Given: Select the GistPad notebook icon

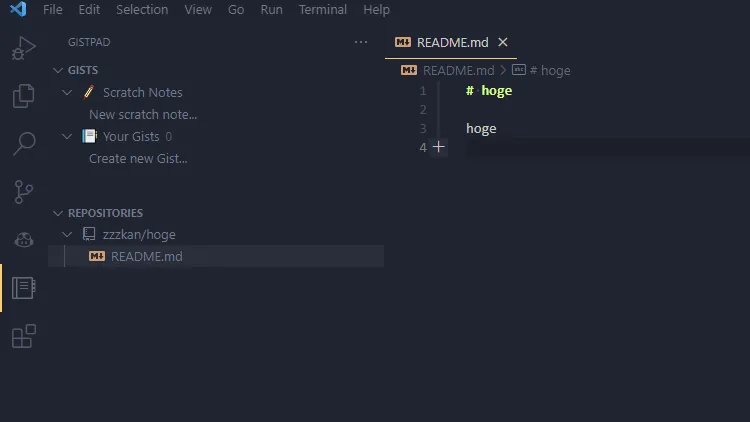Looking at the screenshot, I should click(24, 288).
